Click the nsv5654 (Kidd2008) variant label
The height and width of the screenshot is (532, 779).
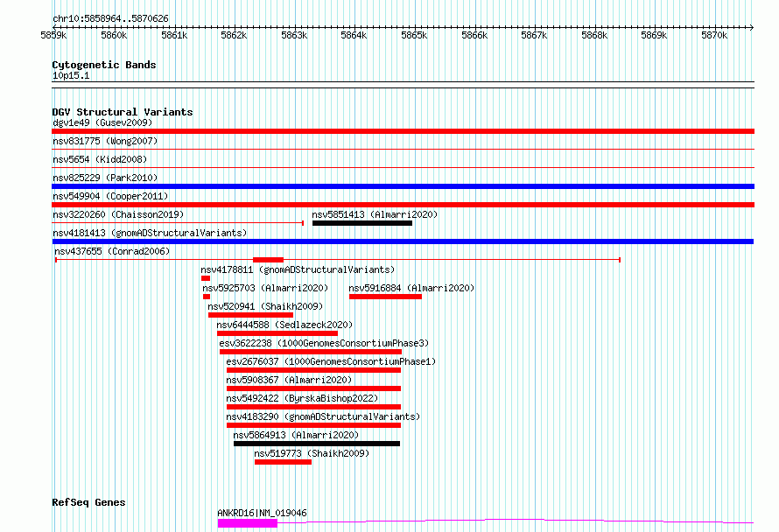(100, 159)
